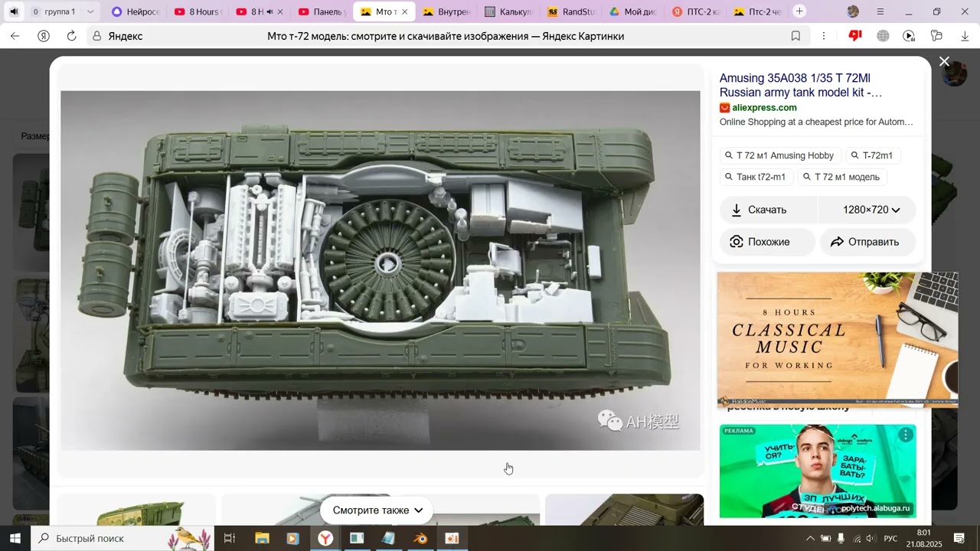This screenshot has height=551, width=980.
Task: Reload the page with the refresh icon
Action: pos(71,36)
